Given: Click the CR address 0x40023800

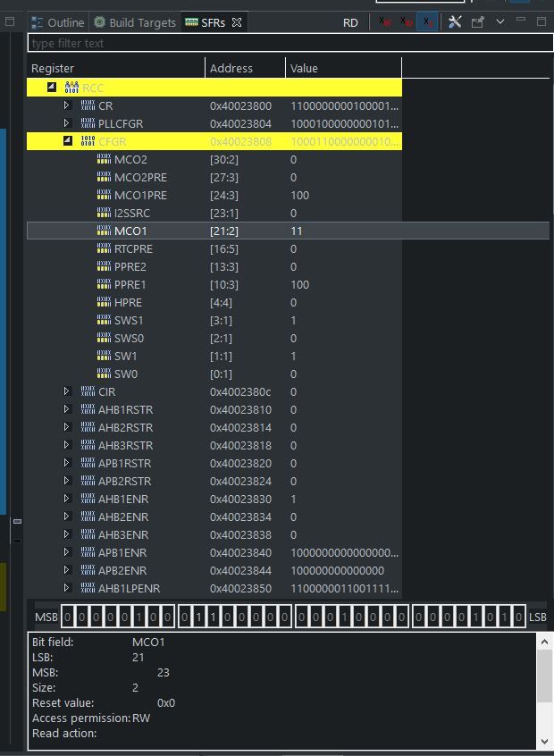Looking at the screenshot, I should (x=240, y=105).
